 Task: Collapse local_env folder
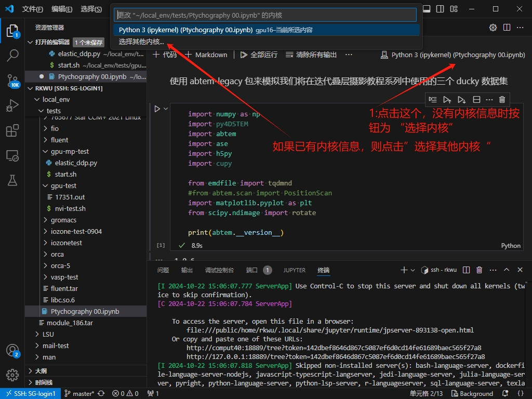tap(37, 99)
